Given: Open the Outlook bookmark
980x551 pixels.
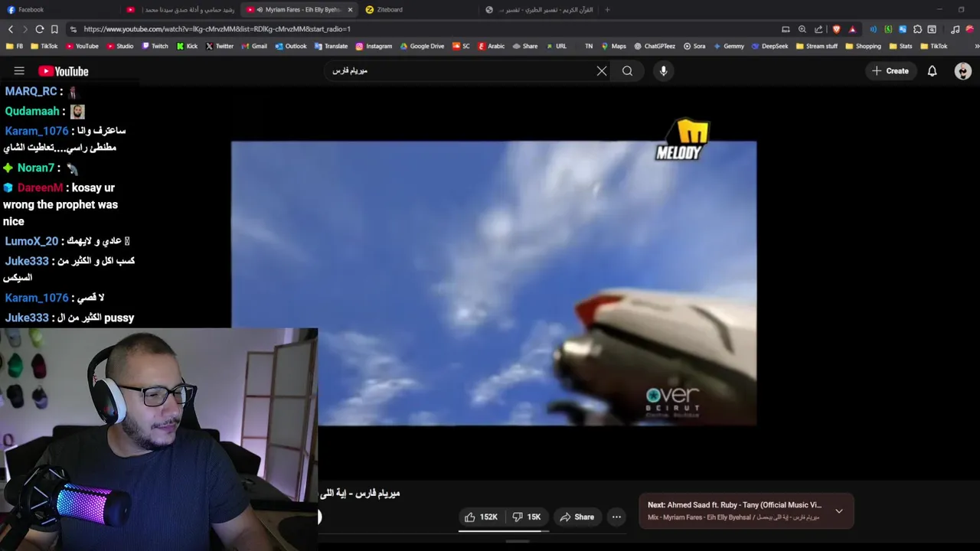Looking at the screenshot, I should (290, 46).
